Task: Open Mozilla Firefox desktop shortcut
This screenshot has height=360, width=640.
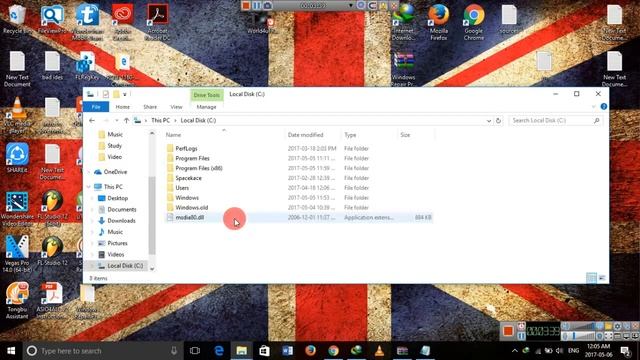Action: pos(439,22)
